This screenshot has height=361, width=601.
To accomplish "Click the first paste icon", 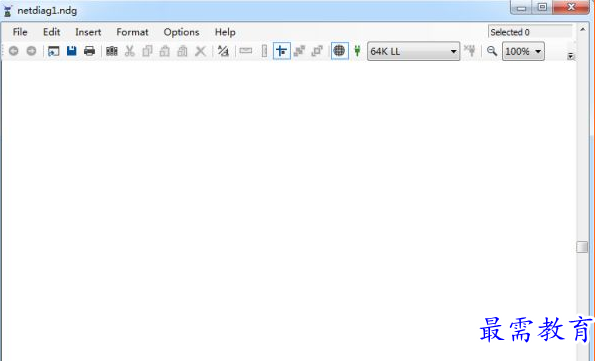I will coord(165,51).
